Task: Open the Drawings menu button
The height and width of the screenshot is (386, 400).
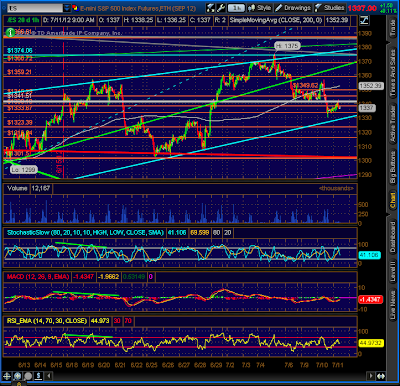Action: pyautogui.click(x=293, y=8)
